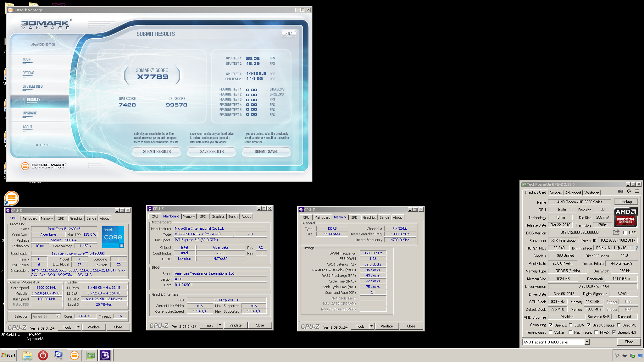
Task: Click the DRAM Frequency 3600.0 MHz field
Action: (x=373, y=253)
